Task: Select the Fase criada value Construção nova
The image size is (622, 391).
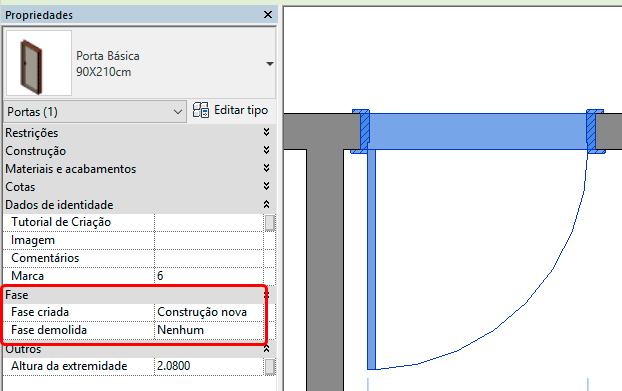Action: pyautogui.click(x=209, y=312)
